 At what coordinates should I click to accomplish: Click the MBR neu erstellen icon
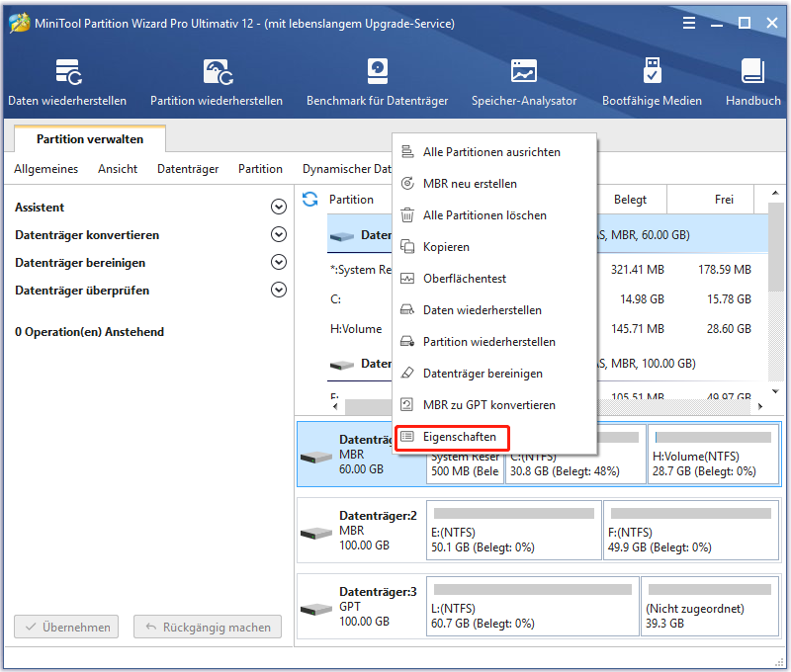point(407,183)
